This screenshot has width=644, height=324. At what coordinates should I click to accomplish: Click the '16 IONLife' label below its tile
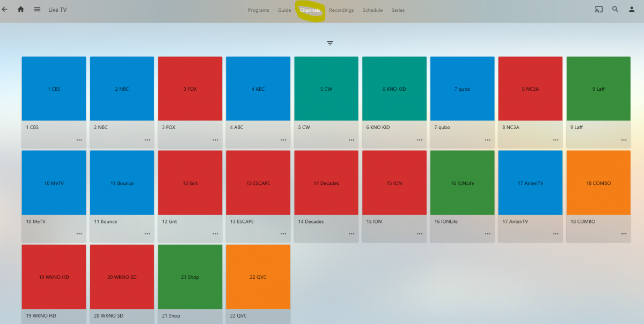pyautogui.click(x=447, y=221)
